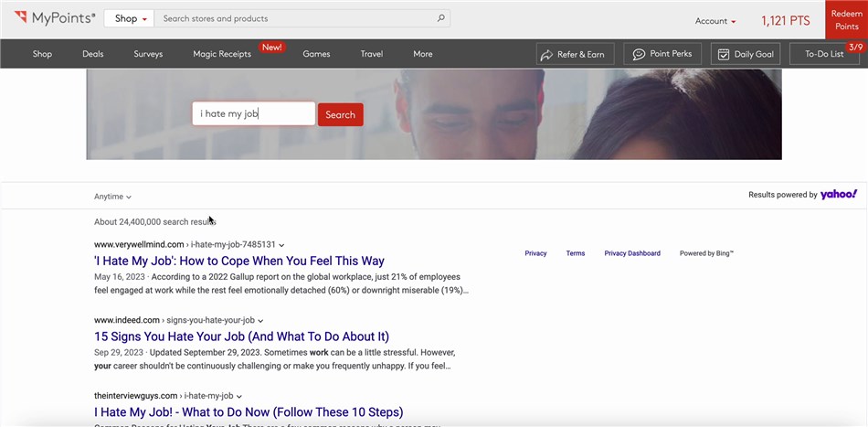868x427 pixels.
Task: Click 'Powered by Bing' text
Action: coord(707,253)
